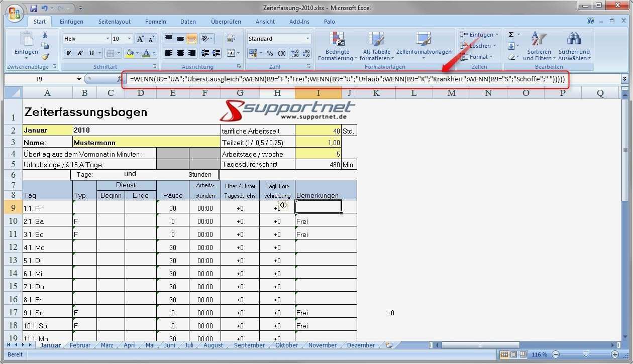Click the thousands separator (000) icon
Viewport: 633px width, 364px height.
point(281,54)
